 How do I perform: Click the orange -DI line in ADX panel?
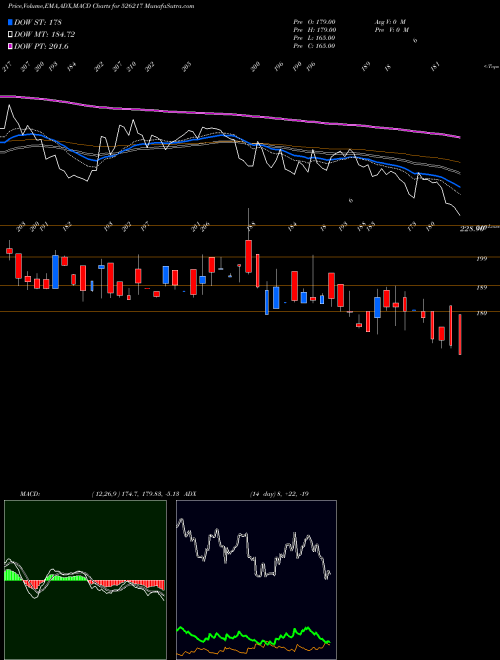tap(253, 648)
